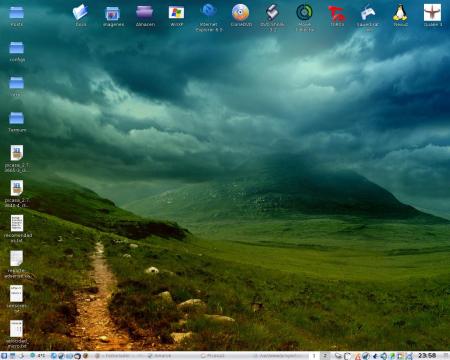Launch the Quake 3 desktop icon
450x360 pixels.
[432, 13]
